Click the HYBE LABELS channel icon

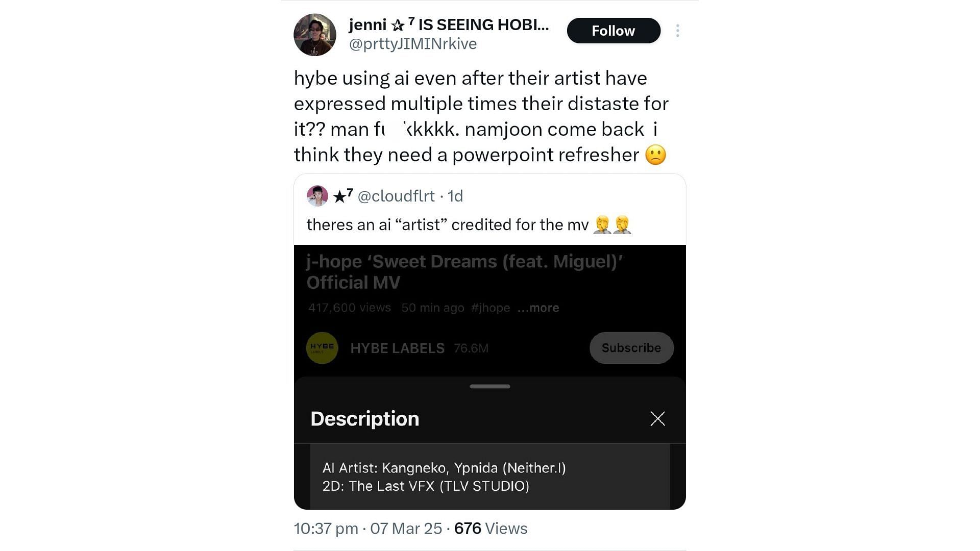[323, 348]
